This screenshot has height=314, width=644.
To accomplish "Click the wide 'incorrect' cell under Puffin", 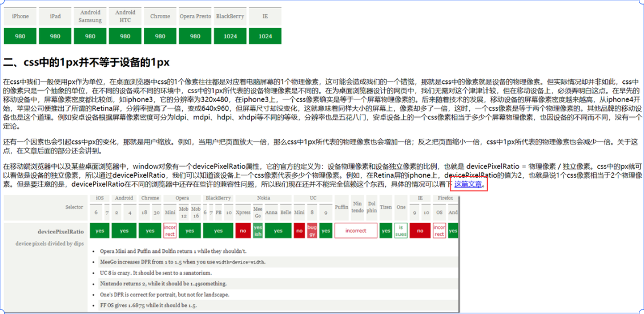I will [356, 231].
